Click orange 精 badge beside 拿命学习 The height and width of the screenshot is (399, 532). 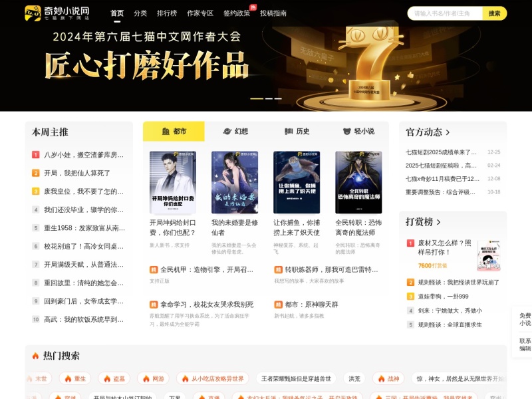[x=154, y=305]
